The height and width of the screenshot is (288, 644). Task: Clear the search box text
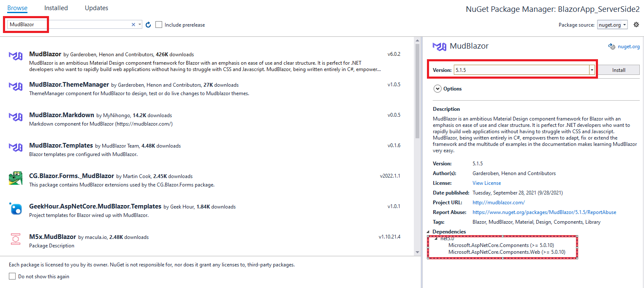pyautogui.click(x=133, y=25)
